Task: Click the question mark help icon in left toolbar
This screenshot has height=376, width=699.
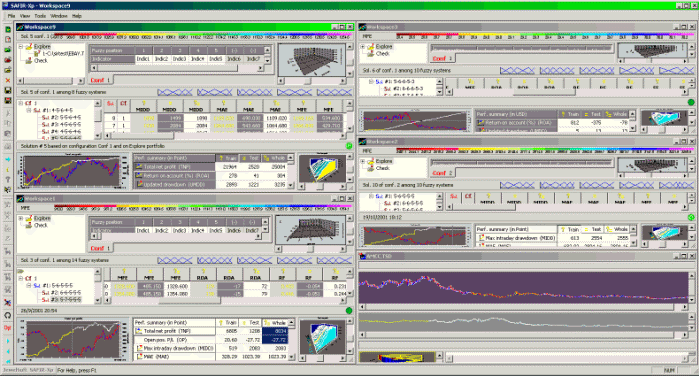Action: pos(8,180)
